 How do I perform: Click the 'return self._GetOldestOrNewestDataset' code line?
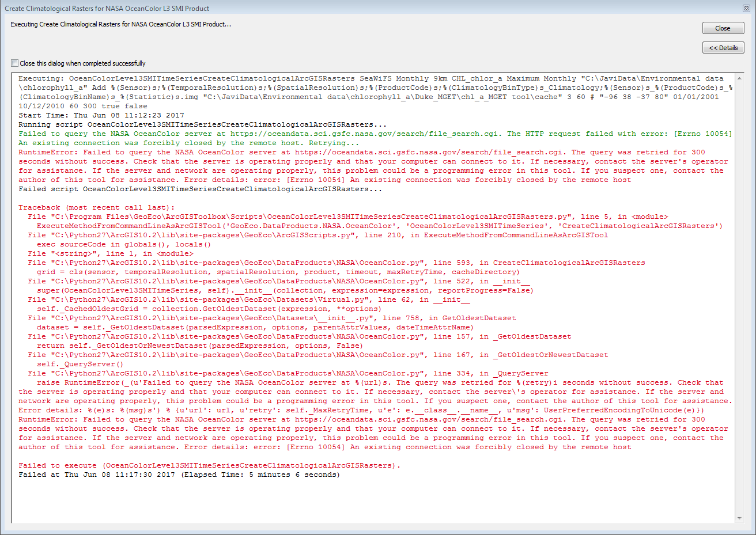[200, 346]
